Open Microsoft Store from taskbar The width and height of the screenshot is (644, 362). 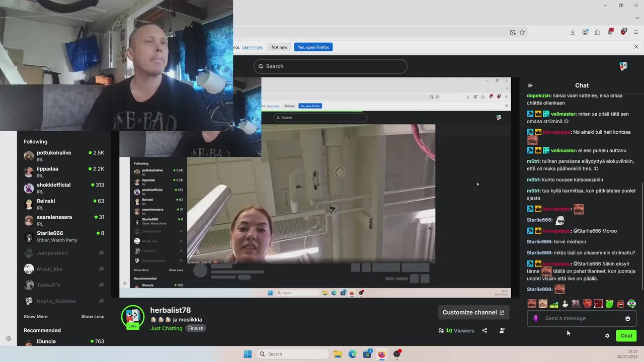coord(367,354)
